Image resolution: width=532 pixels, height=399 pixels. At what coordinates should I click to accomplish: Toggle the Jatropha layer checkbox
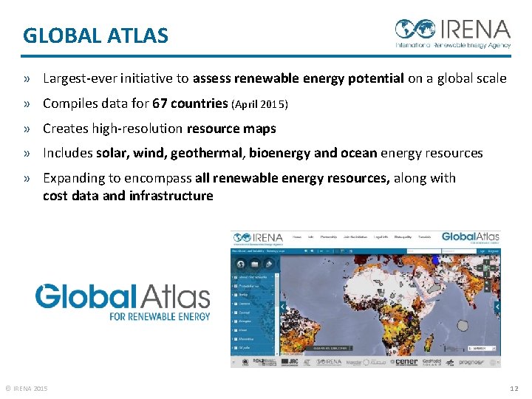tap(236, 321)
